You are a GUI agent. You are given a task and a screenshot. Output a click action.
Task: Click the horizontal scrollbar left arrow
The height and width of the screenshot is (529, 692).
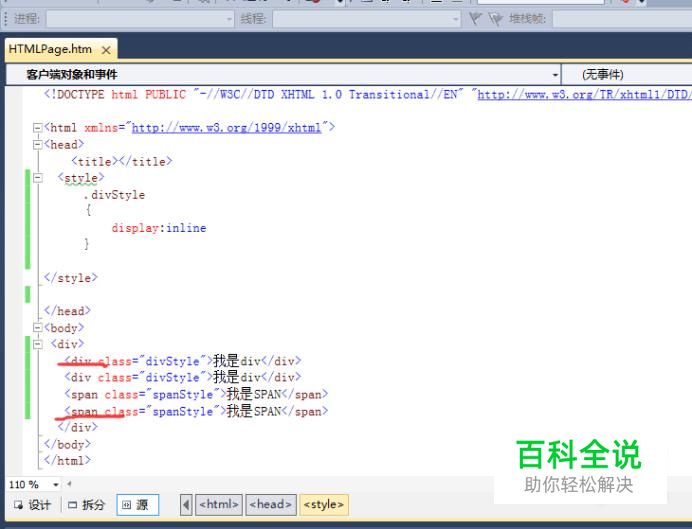click(69, 484)
